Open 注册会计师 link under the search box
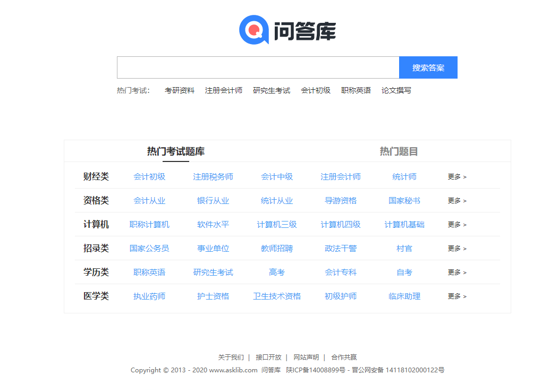 coord(224,90)
